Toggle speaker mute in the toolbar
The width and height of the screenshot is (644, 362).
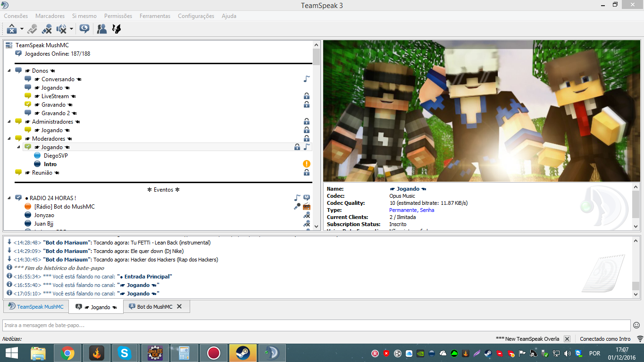tap(61, 29)
